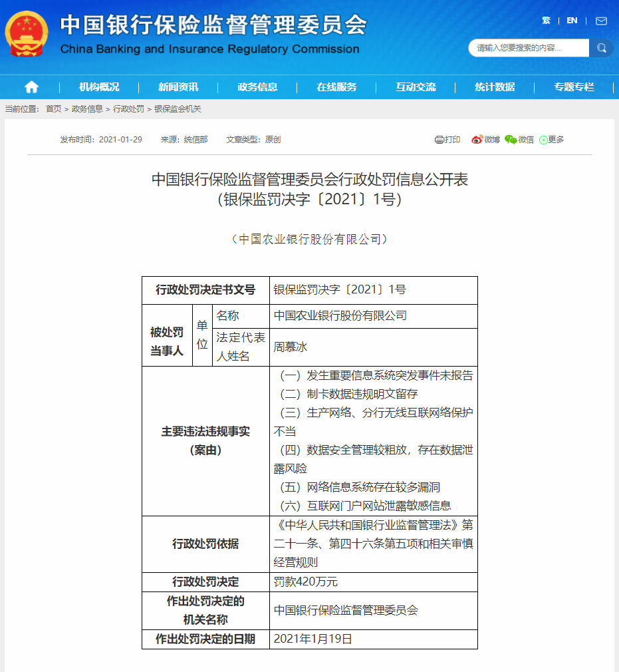This screenshot has width=619, height=672.
Task: Go to 行政处罚 in breadcrumb
Action: [128, 109]
